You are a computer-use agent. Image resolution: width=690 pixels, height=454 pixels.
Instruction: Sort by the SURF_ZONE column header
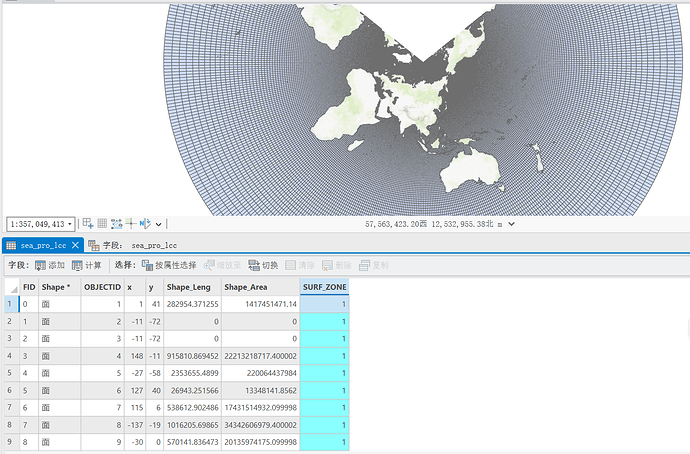[x=324, y=287]
